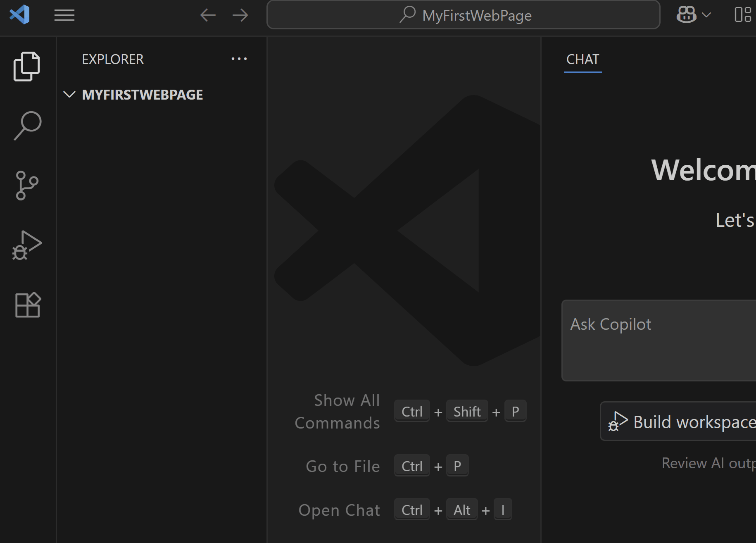Collapse the MYFIRSTWEBPAGE folder
756x543 pixels.
coord(69,94)
